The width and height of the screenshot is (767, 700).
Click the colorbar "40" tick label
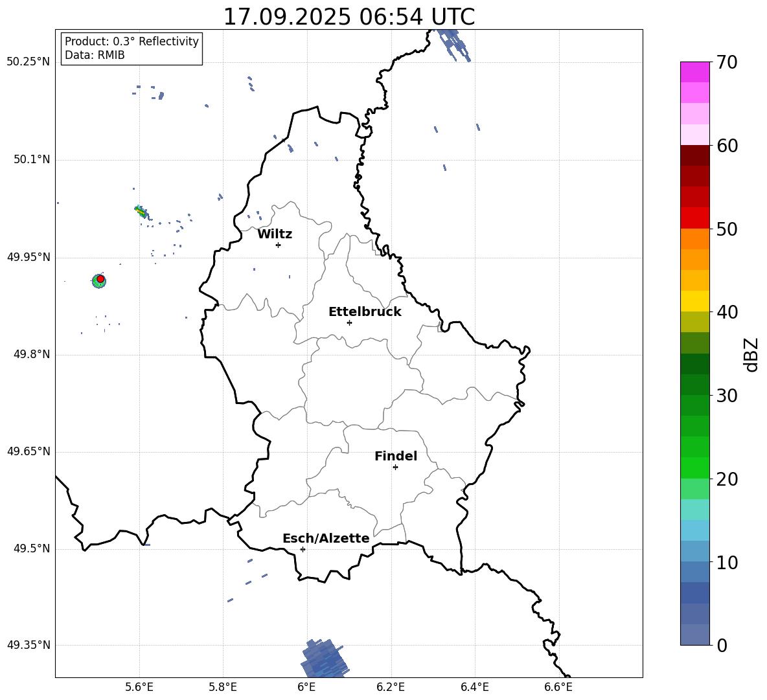[727, 312]
